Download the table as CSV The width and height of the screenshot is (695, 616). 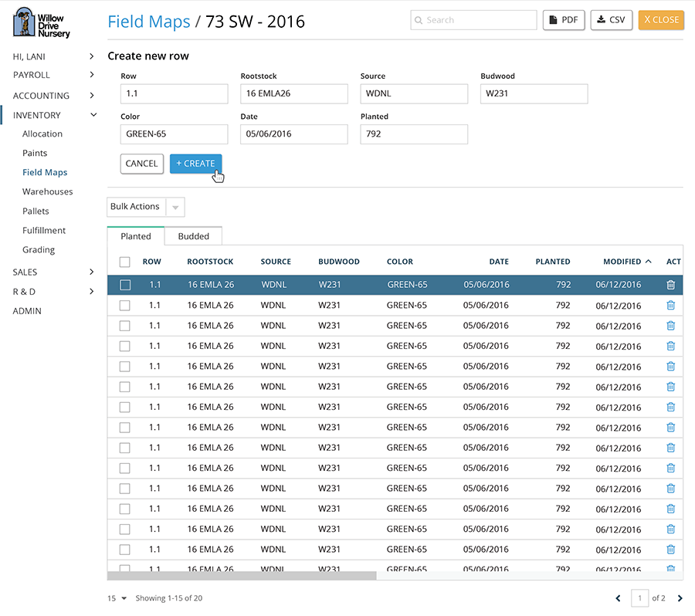click(x=611, y=20)
